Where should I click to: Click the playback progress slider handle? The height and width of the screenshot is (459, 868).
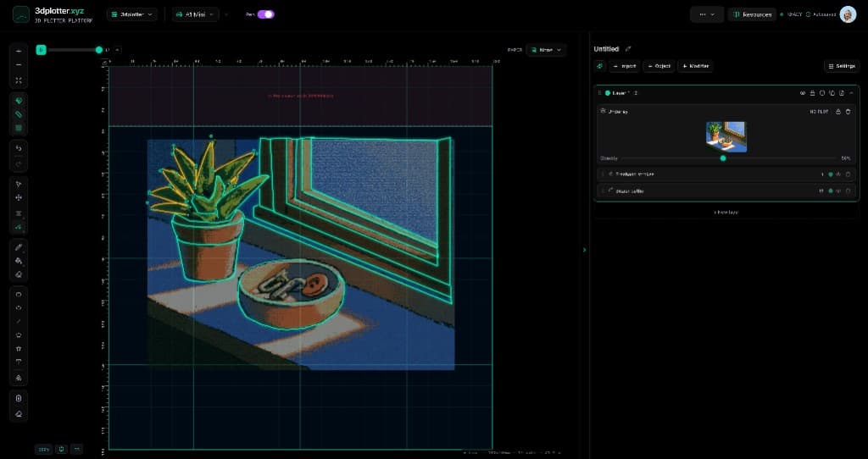click(99, 50)
